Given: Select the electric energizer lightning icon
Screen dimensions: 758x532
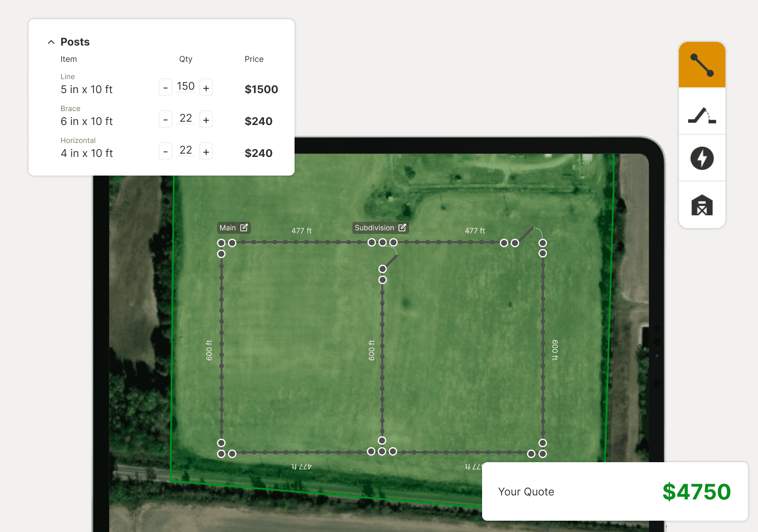Looking at the screenshot, I should point(702,158).
